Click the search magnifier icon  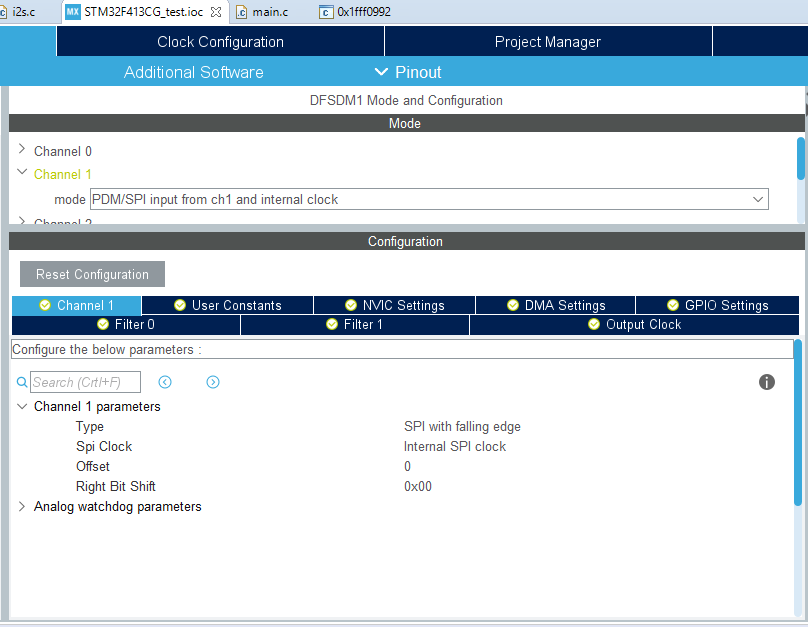[x=22, y=382]
